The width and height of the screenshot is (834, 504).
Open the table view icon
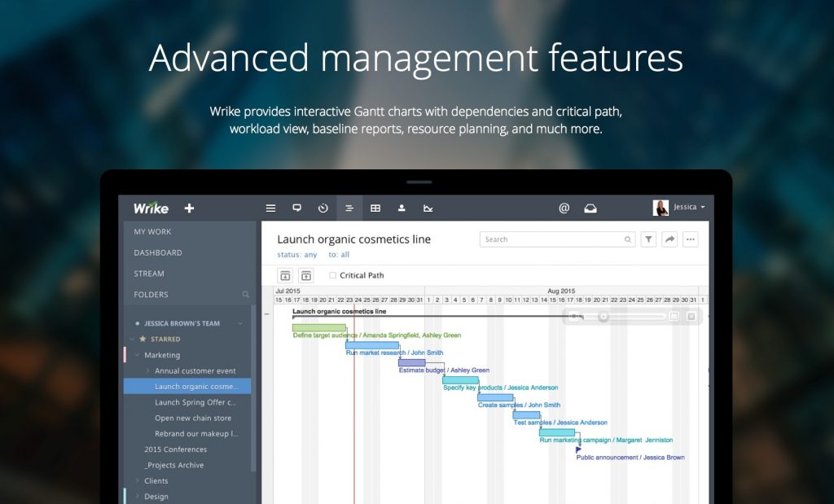375,208
